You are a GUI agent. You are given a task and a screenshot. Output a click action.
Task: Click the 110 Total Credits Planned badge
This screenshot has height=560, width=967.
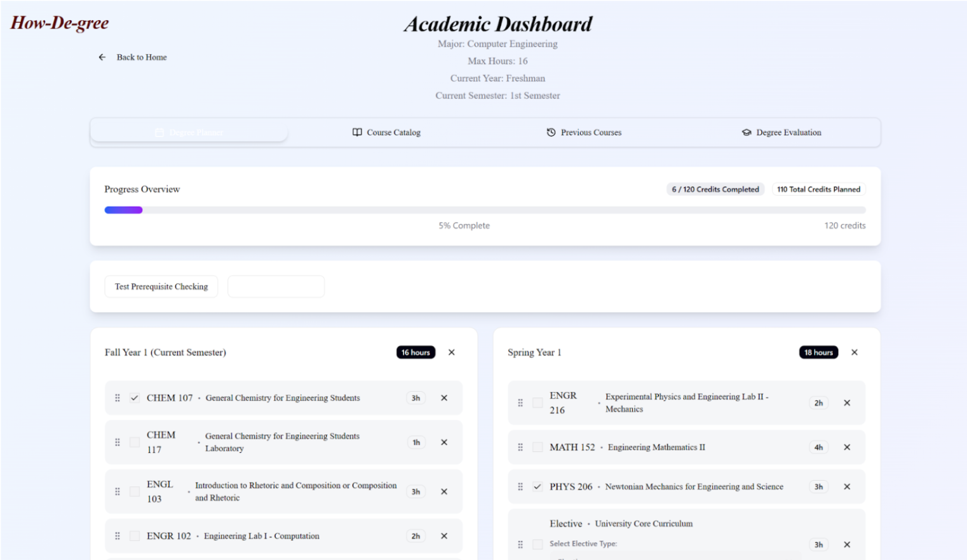tap(818, 189)
